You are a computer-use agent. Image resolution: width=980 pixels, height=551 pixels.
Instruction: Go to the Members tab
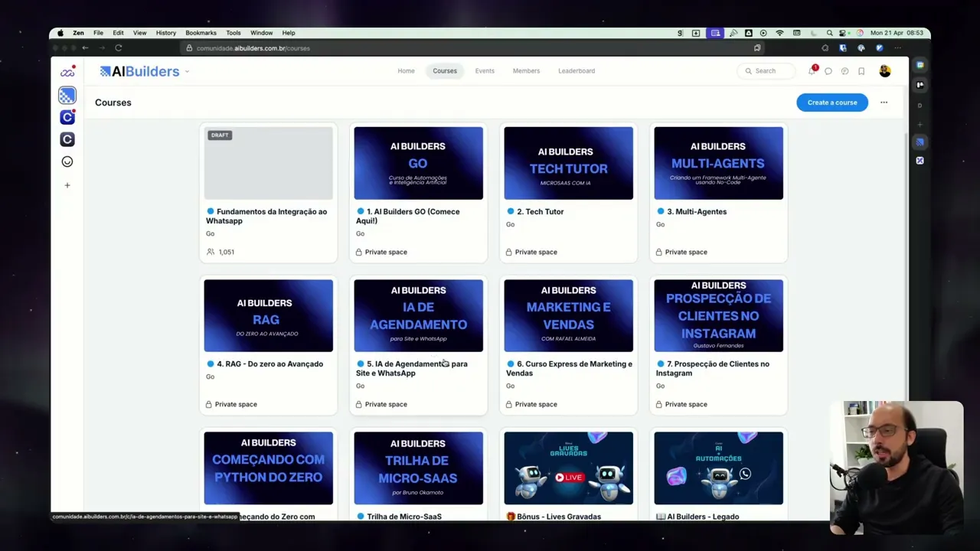[526, 70]
